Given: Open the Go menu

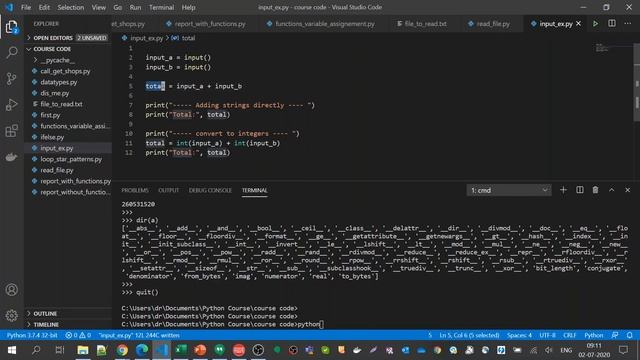Looking at the screenshot, I should tap(118, 7).
